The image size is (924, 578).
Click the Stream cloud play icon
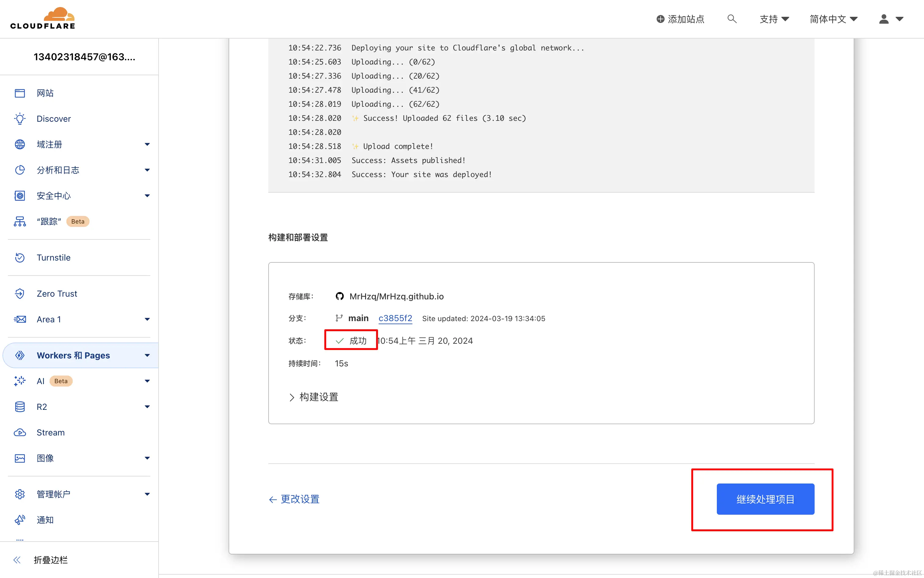[20, 432]
